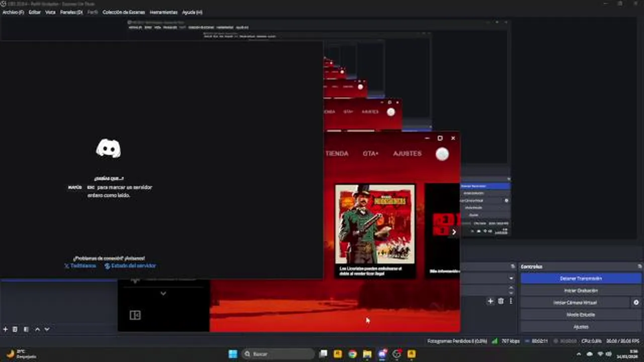Viewport: 644px width, 362px height.
Task: Open the Estado del servidor link
Action: tap(130, 266)
